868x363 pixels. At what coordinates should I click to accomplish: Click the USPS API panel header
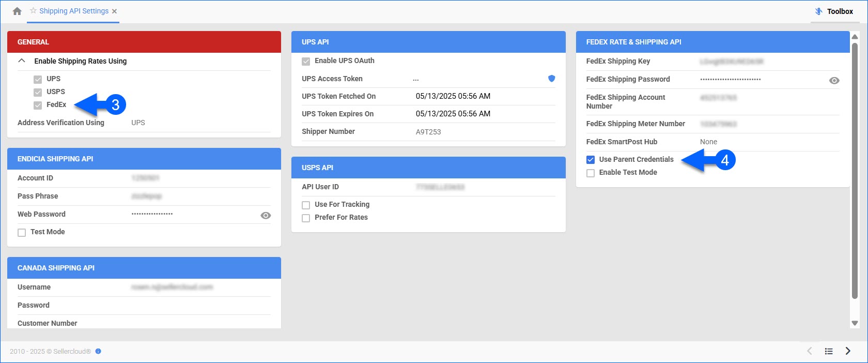point(428,168)
